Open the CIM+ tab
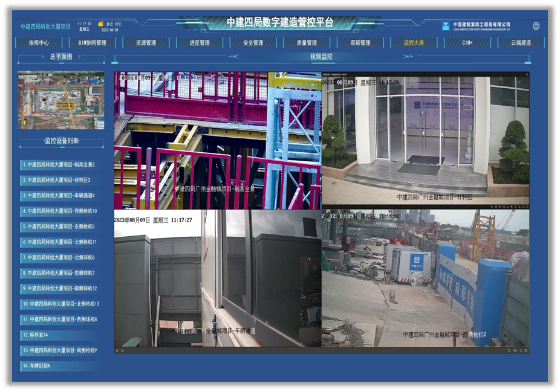The image size is (560, 392). (x=467, y=43)
